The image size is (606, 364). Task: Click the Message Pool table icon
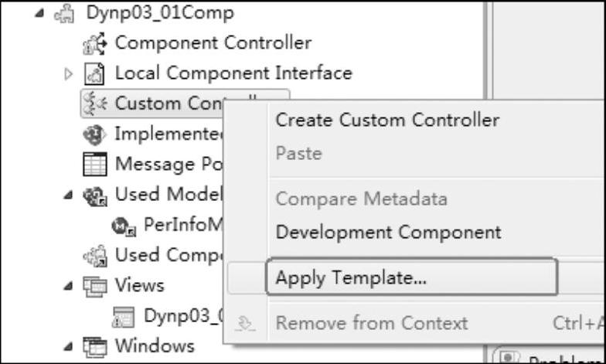[x=94, y=164]
